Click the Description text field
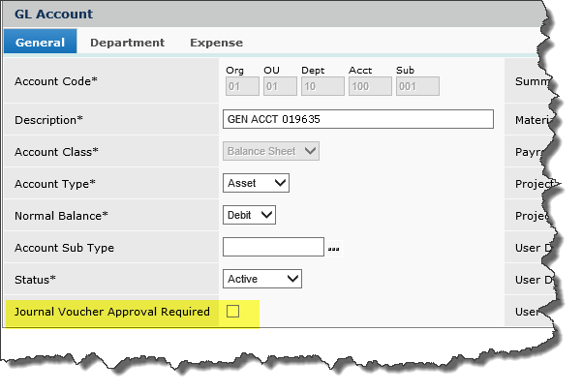 (358, 119)
